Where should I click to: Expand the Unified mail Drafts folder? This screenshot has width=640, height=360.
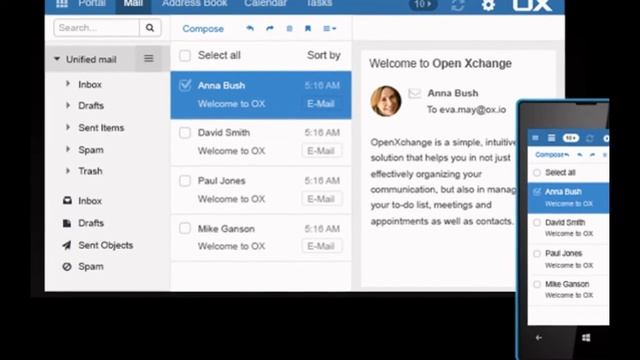click(68, 105)
